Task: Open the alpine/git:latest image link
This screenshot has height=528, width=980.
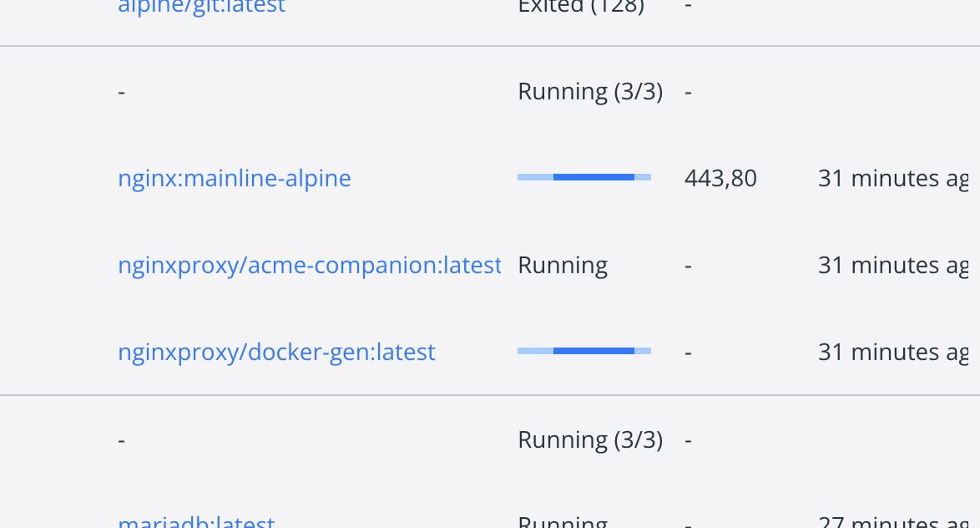Action: point(201,7)
